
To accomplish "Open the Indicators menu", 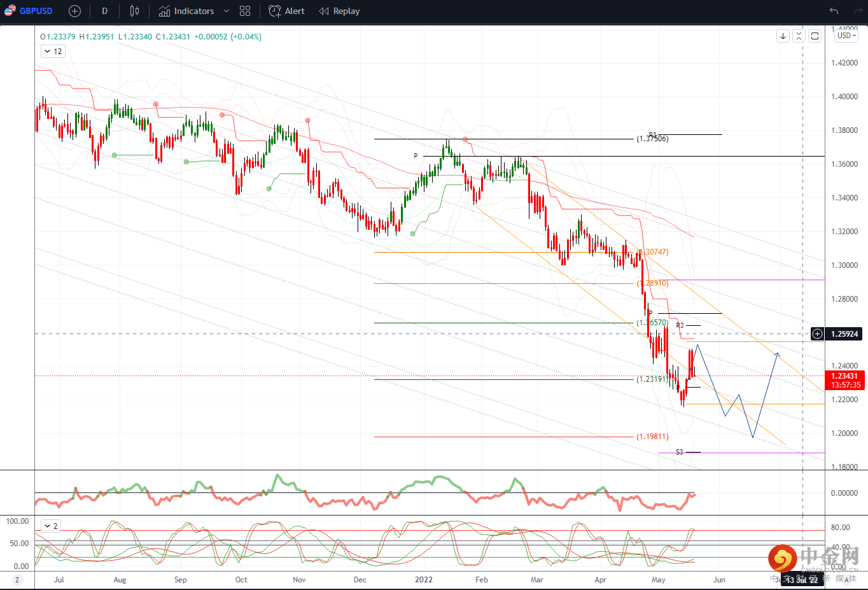I will pos(186,11).
